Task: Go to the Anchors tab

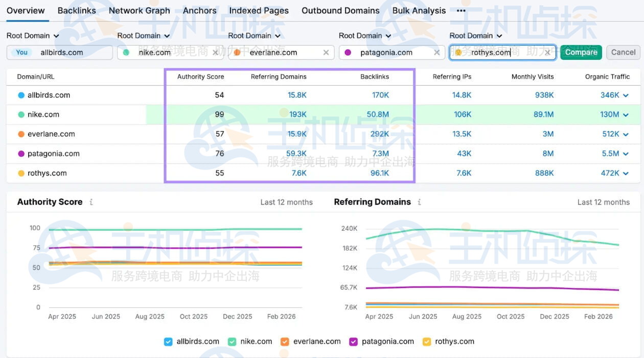Action: tap(200, 11)
